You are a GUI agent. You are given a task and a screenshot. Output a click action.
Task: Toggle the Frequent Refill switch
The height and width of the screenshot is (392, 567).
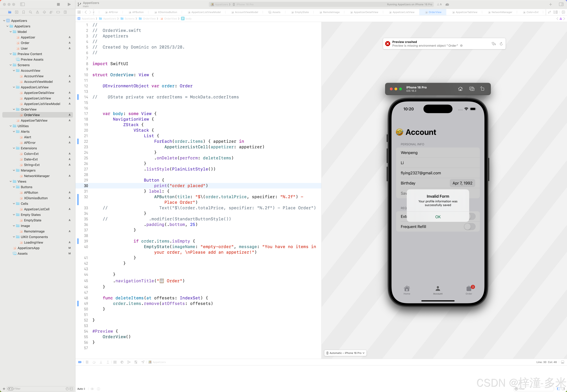tap(469, 227)
